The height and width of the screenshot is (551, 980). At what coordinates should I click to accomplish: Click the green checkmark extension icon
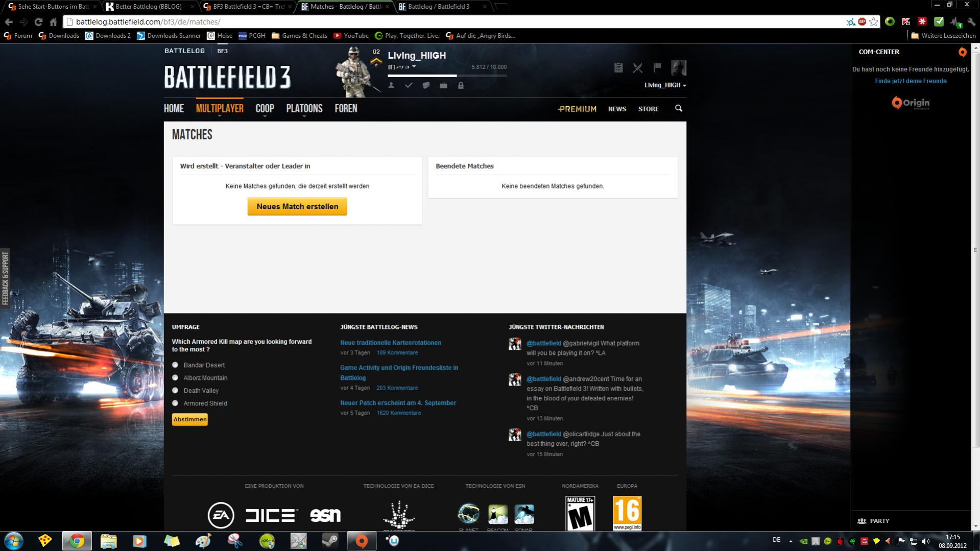tap(939, 21)
